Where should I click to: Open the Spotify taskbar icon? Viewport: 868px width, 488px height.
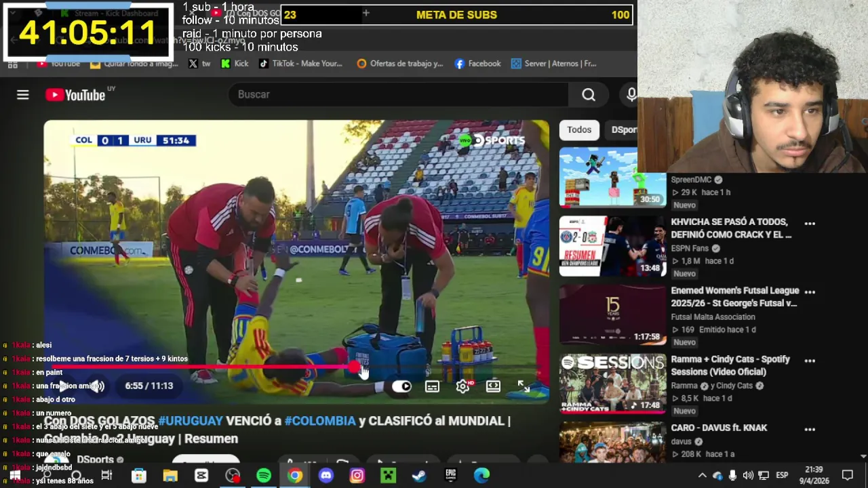pyautogui.click(x=264, y=476)
